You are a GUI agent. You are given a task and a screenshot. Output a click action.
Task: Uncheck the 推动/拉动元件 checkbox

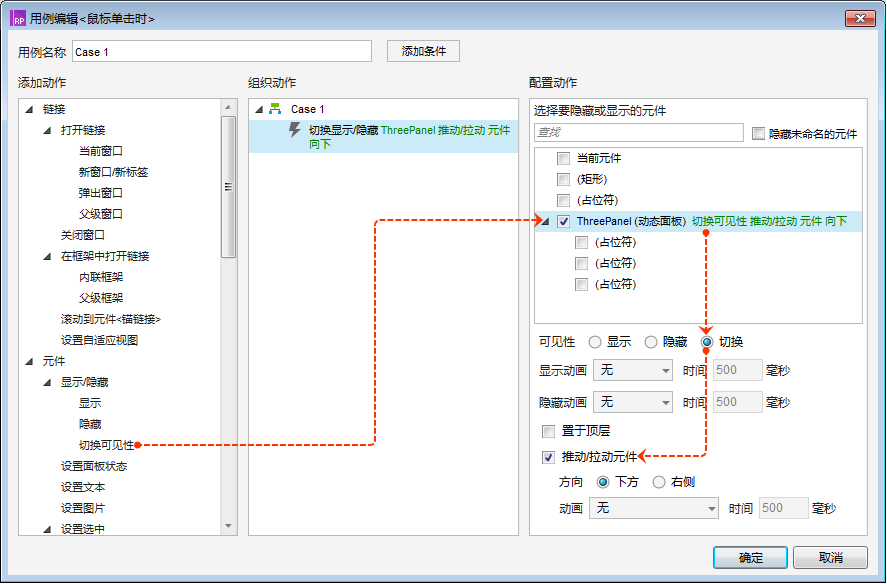pyautogui.click(x=548, y=457)
